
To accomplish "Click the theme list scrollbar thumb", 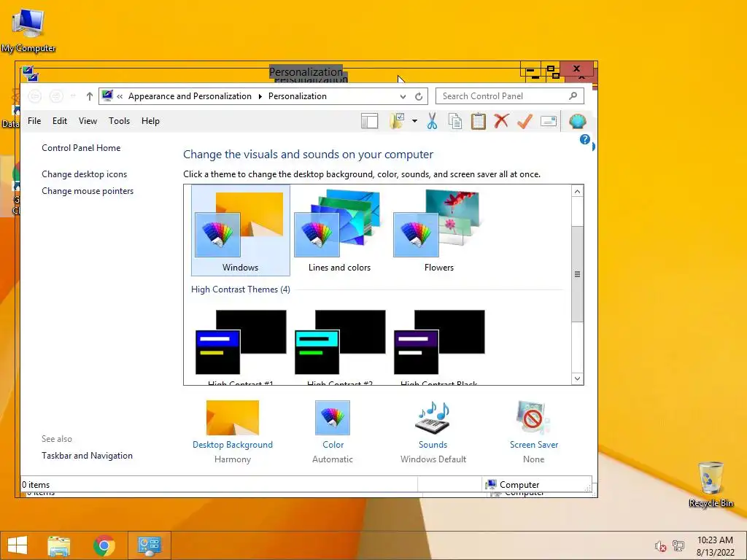I will click(x=577, y=274).
